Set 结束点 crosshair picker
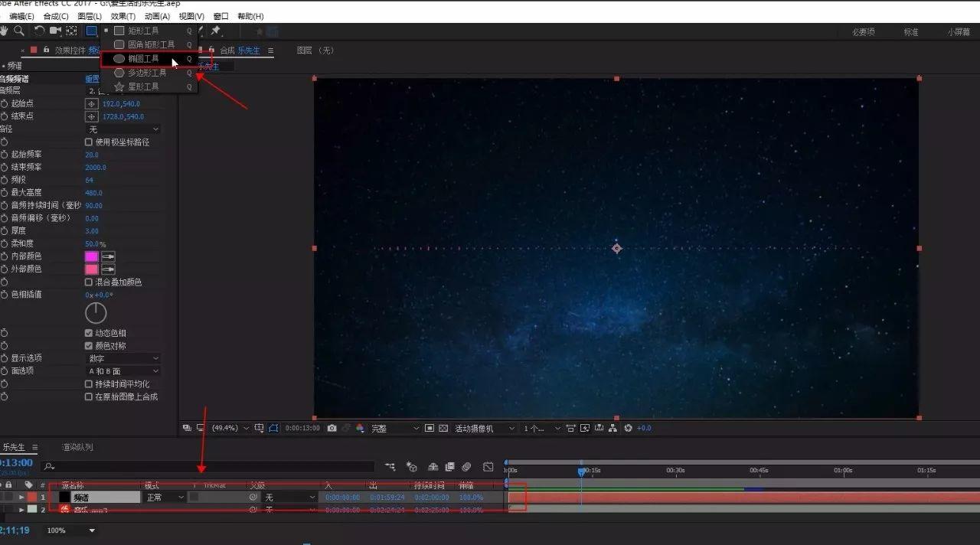 [91, 116]
